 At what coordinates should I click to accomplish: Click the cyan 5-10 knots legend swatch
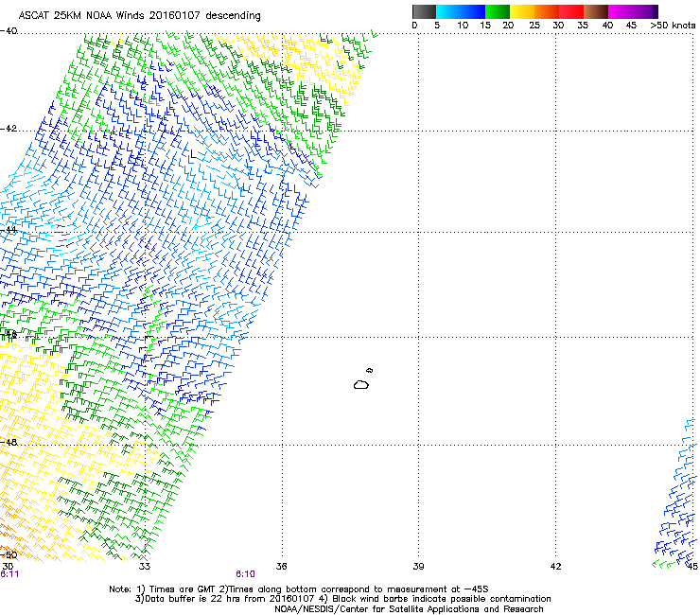tap(448, 11)
